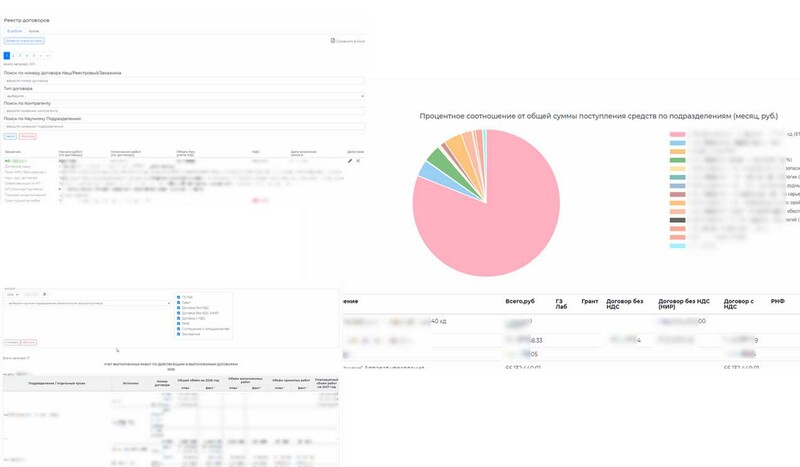Click the blue slice of the pie chart
This screenshot has width=800, height=467.
coord(434,173)
